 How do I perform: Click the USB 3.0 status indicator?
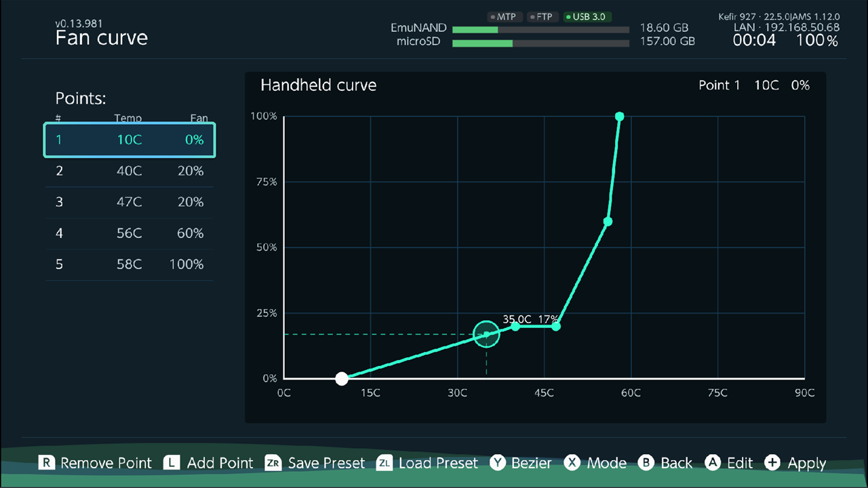[x=587, y=16]
